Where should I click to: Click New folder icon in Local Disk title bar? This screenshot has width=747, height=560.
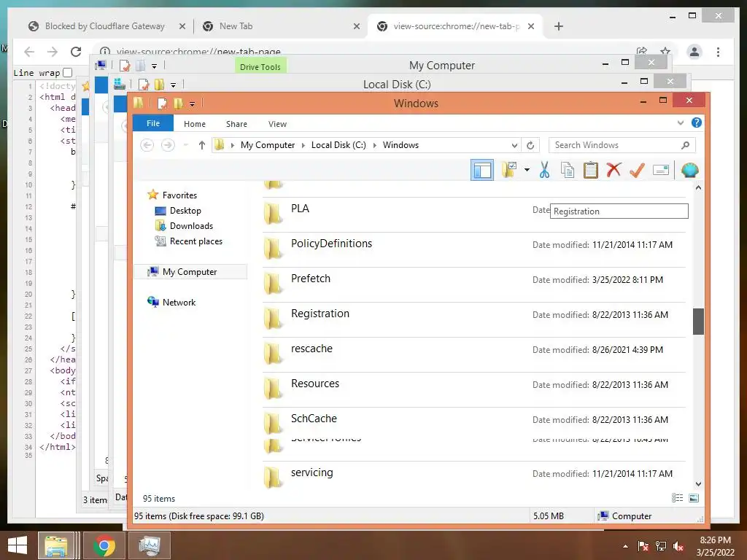(x=160, y=85)
